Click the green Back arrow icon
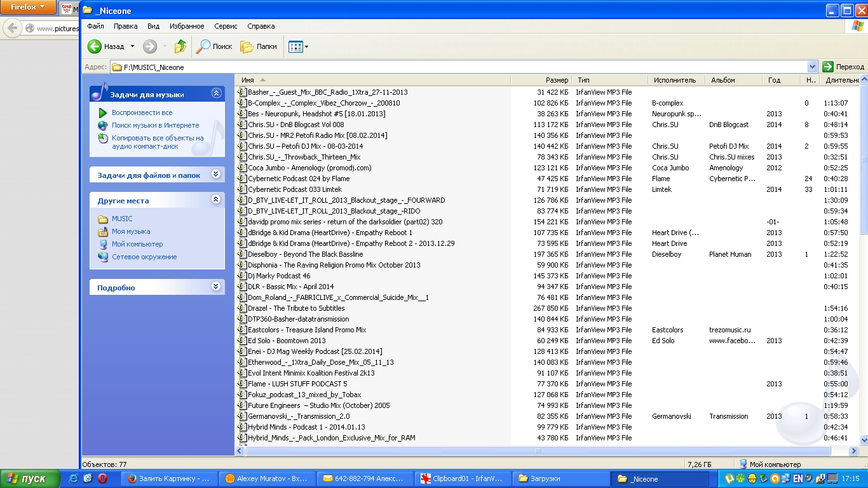 point(95,46)
